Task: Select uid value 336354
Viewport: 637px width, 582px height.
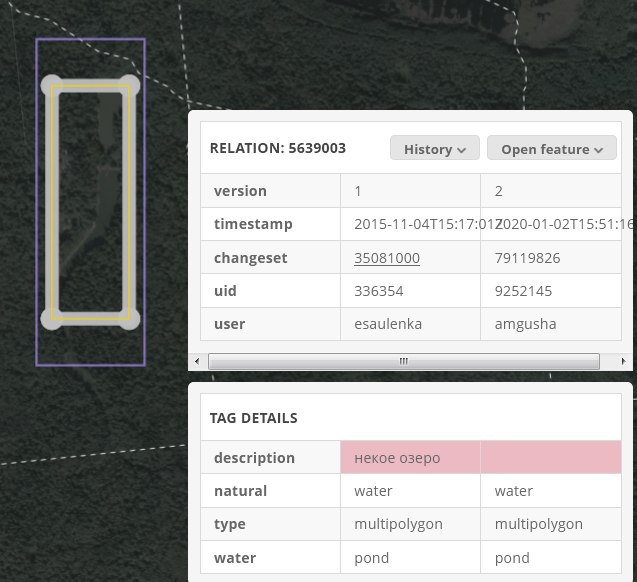Action: (379, 291)
